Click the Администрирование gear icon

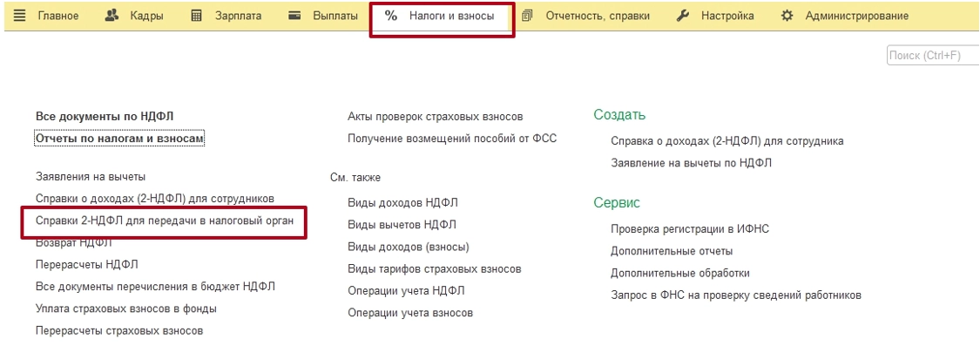coord(787,16)
